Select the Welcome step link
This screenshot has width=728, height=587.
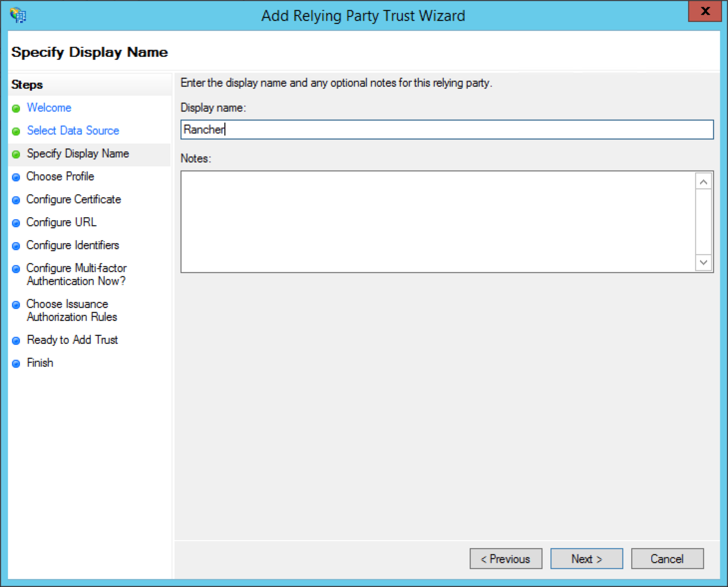[48, 108]
